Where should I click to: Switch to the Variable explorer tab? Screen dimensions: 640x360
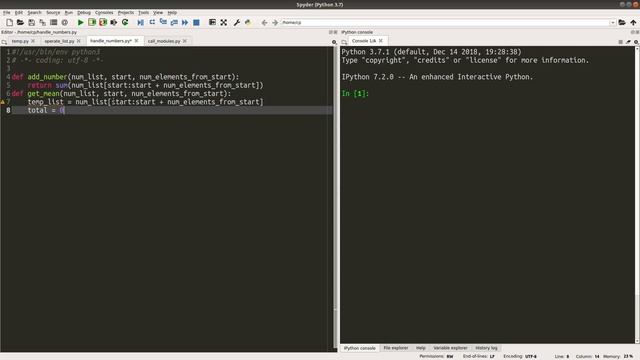450,348
